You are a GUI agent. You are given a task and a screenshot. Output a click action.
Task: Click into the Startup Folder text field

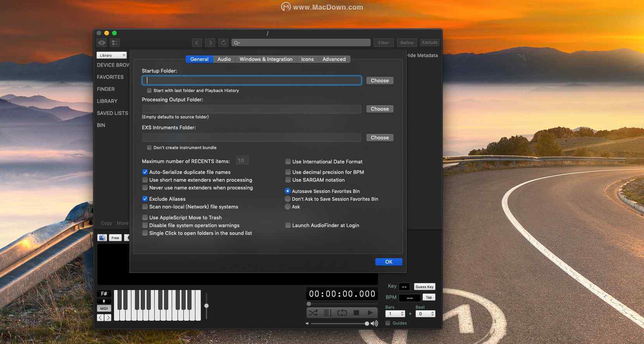252,80
